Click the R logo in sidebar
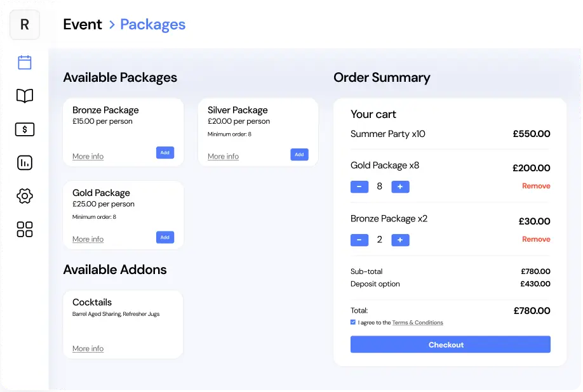The height and width of the screenshot is (392, 583). pos(25,25)
